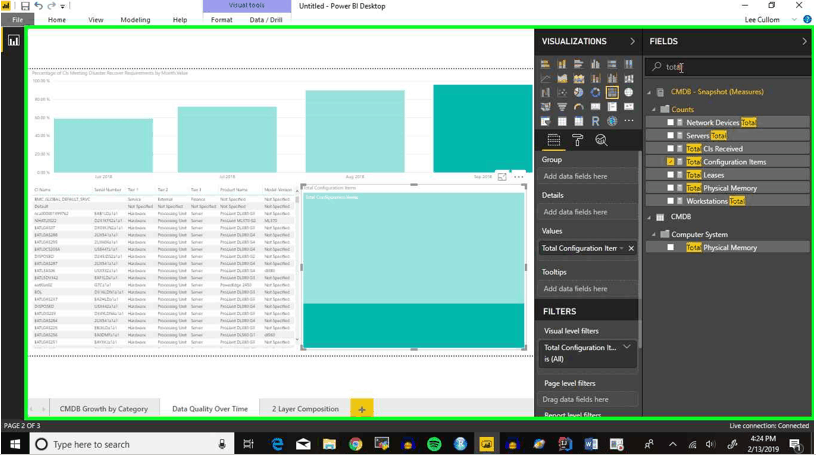Check Total Physical Memory under Counts
Screen dimensions: 816x455
[x=670, y=188]
